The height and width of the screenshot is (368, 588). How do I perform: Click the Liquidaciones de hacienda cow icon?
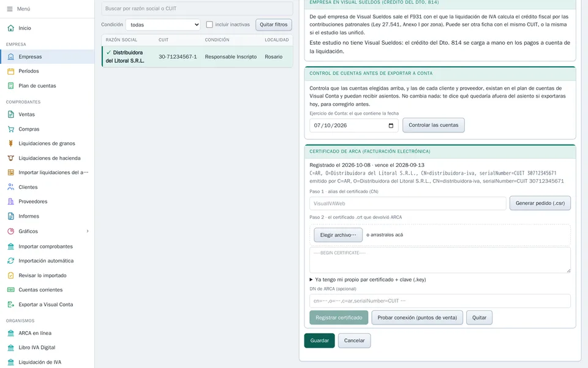point(11,158)
